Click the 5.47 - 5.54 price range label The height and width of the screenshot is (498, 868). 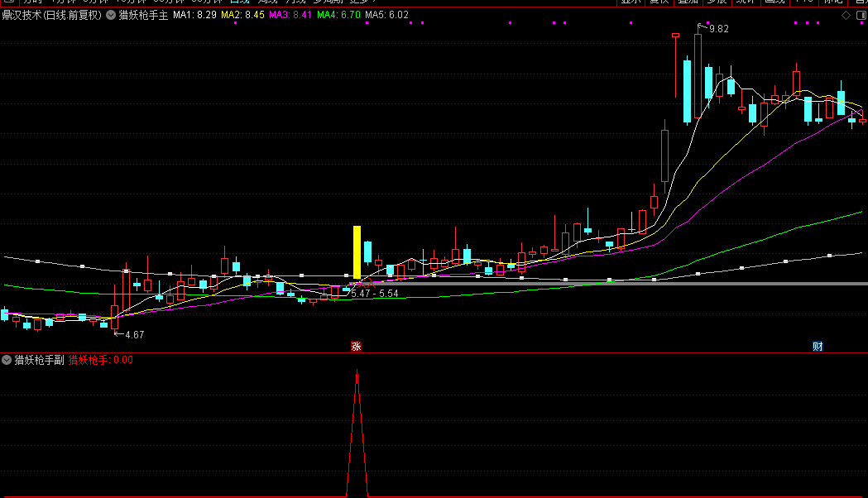[375, 294]
